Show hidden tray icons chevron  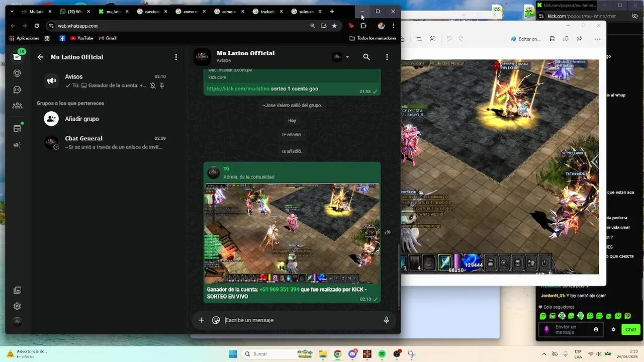click(x=544, y=354)
